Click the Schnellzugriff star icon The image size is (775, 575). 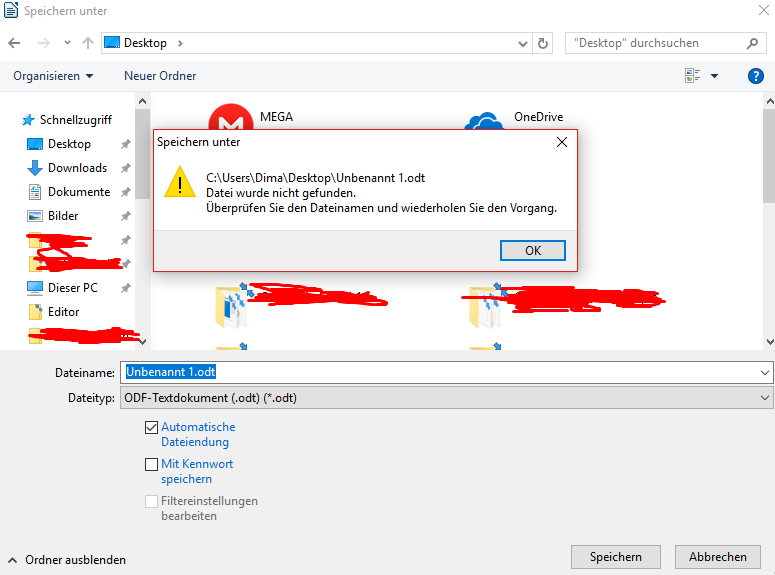(x=28, y=120)
